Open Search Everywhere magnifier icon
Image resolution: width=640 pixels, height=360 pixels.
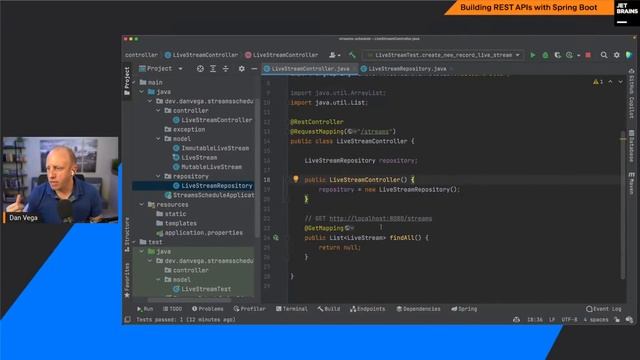click(604, 55)
